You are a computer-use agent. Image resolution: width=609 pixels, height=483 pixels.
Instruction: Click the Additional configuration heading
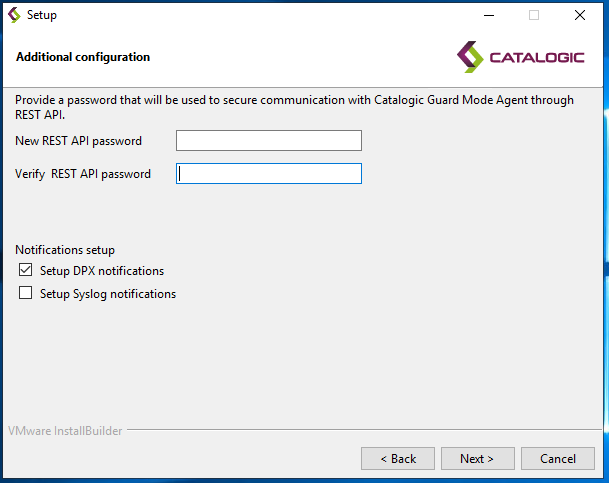point(83,57)
